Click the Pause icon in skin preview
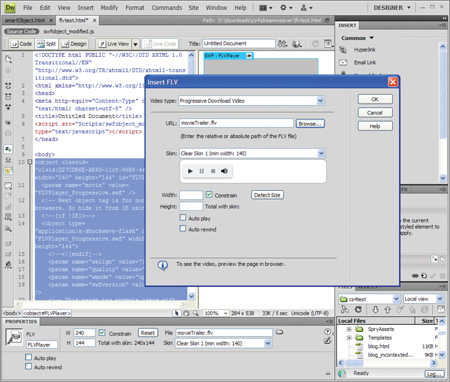The image size is (450, 382). pyautogui.click(x=202, y=171)
